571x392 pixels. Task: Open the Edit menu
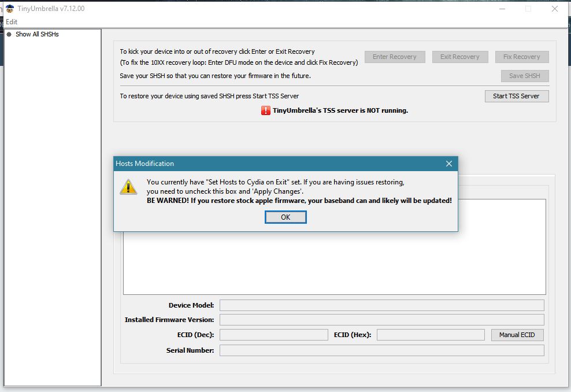click(x=12, y=22)
